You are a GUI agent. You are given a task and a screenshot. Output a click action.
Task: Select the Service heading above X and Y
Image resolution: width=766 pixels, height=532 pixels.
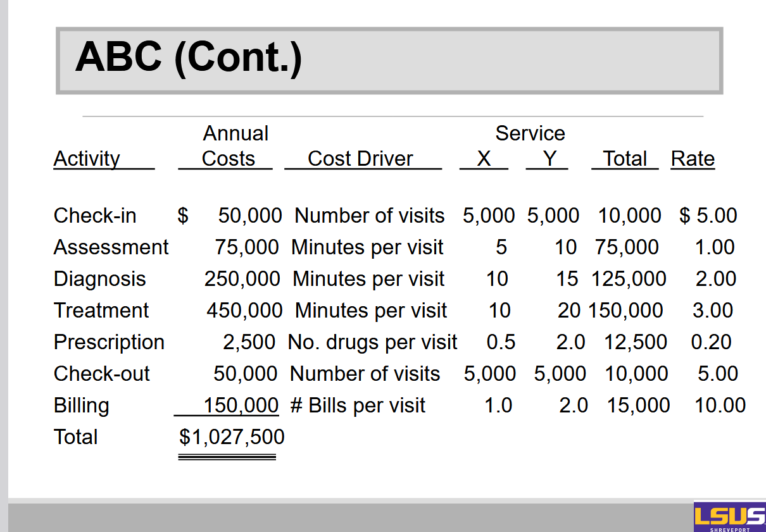[530, 133]
